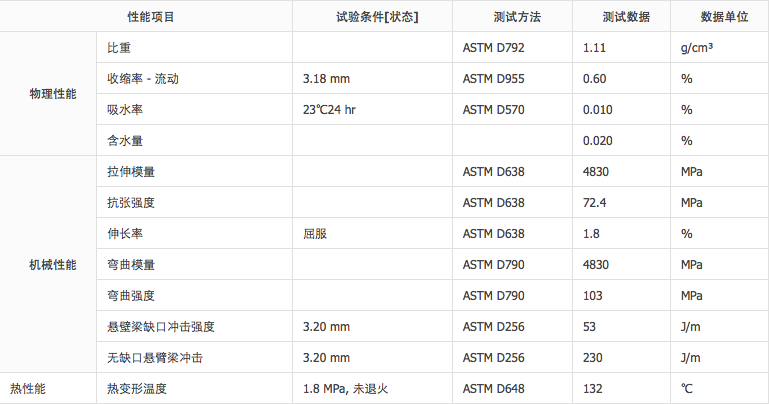Click the 试验条件[状态] column header
Image resolution: width=769 pixels, height=404 pixels.
point(371,17)
